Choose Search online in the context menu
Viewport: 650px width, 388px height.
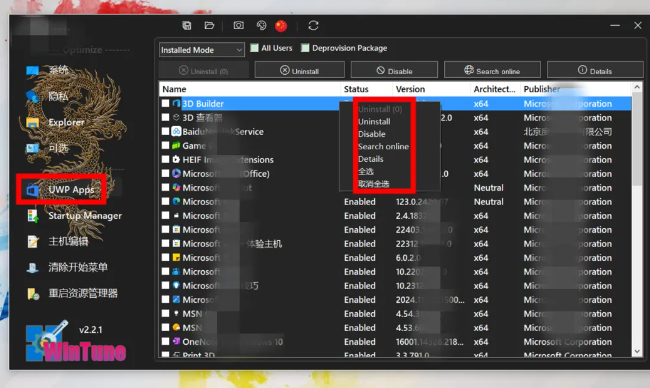coord(383,147)
